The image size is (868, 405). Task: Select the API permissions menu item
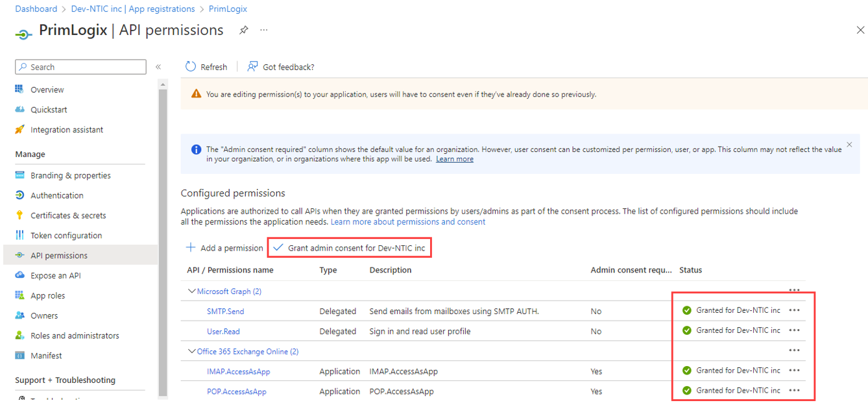(80, 255)
